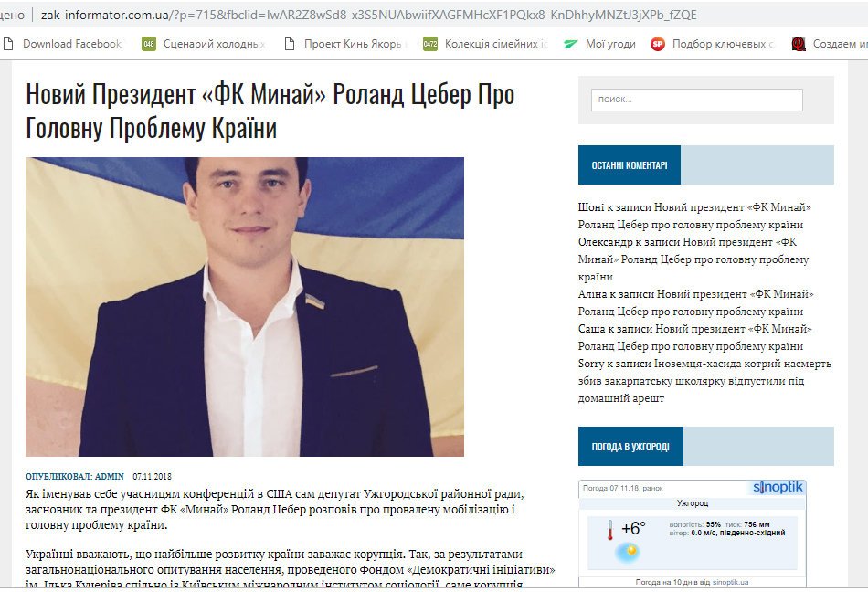868x592 pixels.
Task: Click the thermometer icon in weather widget
Action: pos(609,530)
